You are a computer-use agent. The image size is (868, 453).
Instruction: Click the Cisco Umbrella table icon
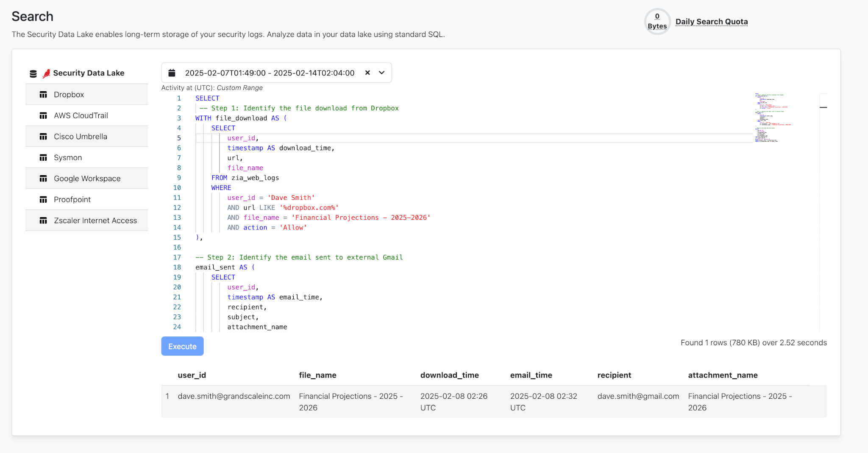43,137
